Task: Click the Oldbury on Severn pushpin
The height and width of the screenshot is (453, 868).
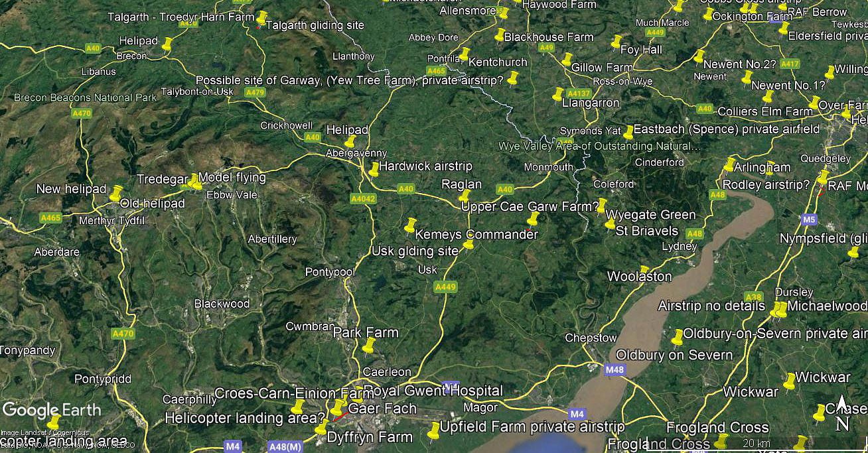Action: pyautogui.click(x=678, y=338)
